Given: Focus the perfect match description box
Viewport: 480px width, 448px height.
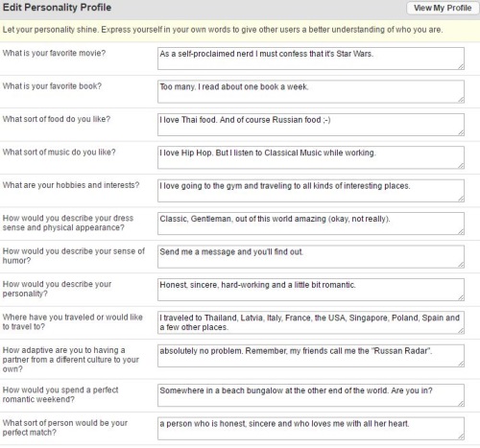Looking at the screenshot, I should 311,428.
